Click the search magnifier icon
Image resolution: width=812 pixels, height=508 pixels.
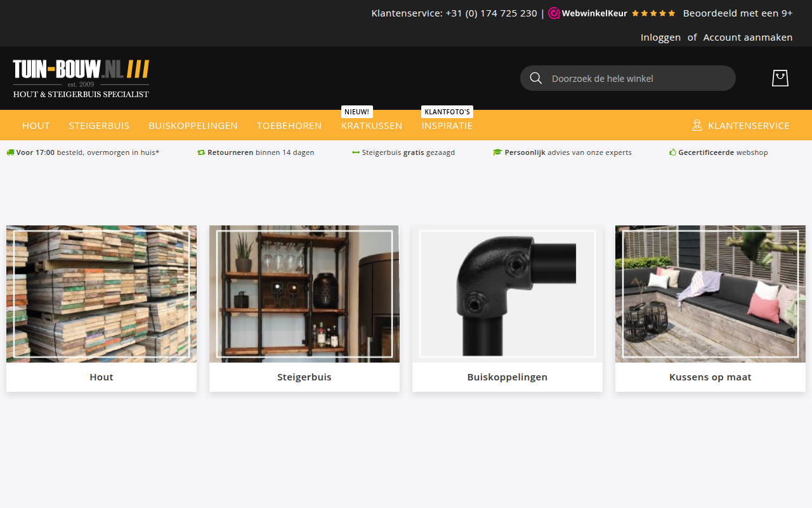click(x=536, y=78)
